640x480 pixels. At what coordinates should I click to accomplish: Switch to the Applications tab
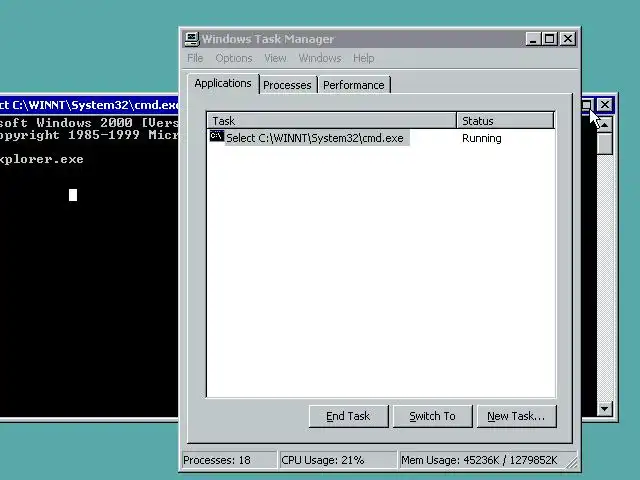pyautogui.click(x=223, y=83)
